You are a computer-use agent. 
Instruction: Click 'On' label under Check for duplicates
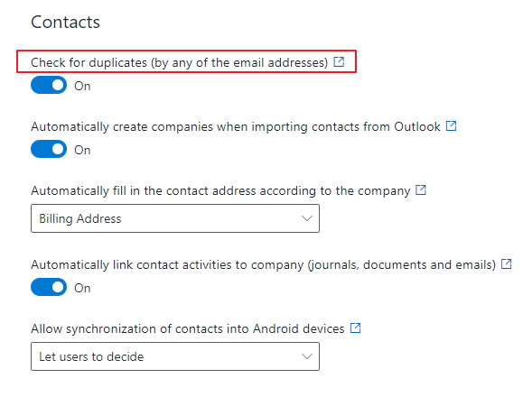pos(82,86)
